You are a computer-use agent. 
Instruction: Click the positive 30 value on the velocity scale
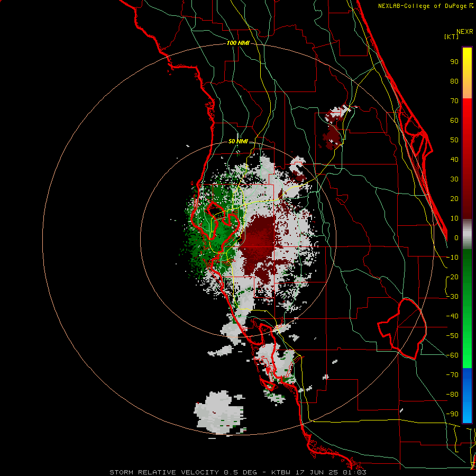coord(454,179)
